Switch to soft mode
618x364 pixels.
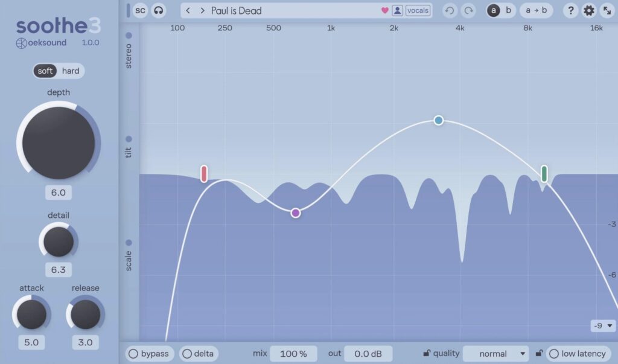click(x=45, y=71)
